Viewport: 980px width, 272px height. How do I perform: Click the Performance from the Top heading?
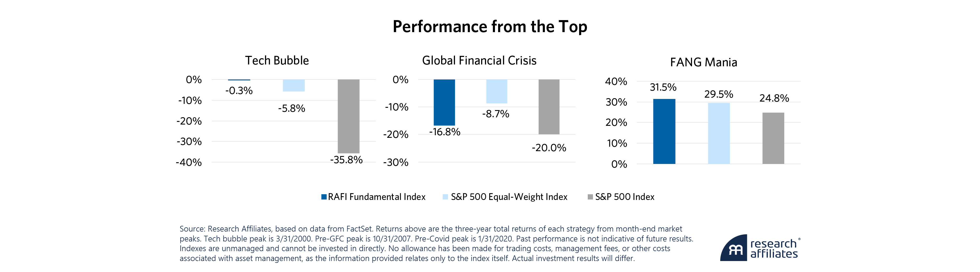[490, 27]
